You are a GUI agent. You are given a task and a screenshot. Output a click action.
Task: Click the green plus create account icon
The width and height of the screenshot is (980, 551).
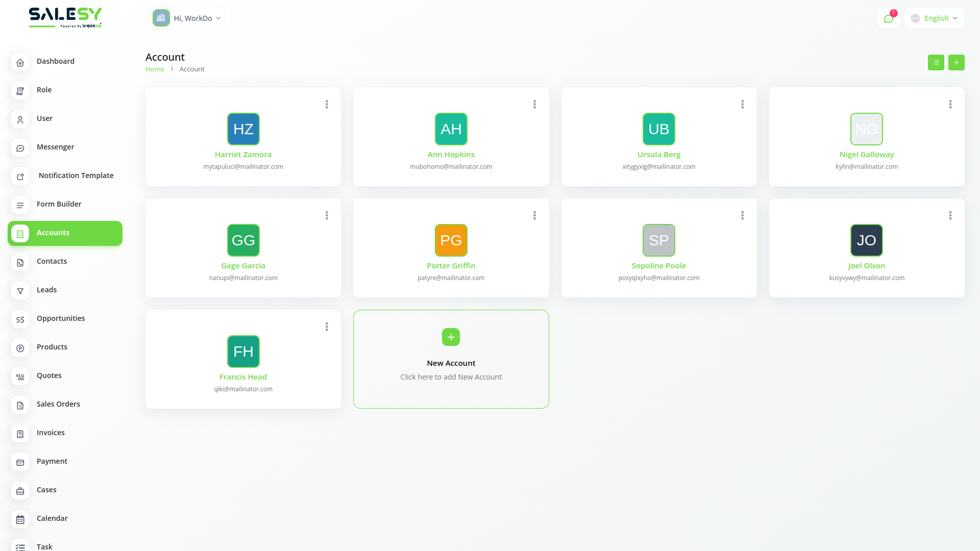coord(956,62)
